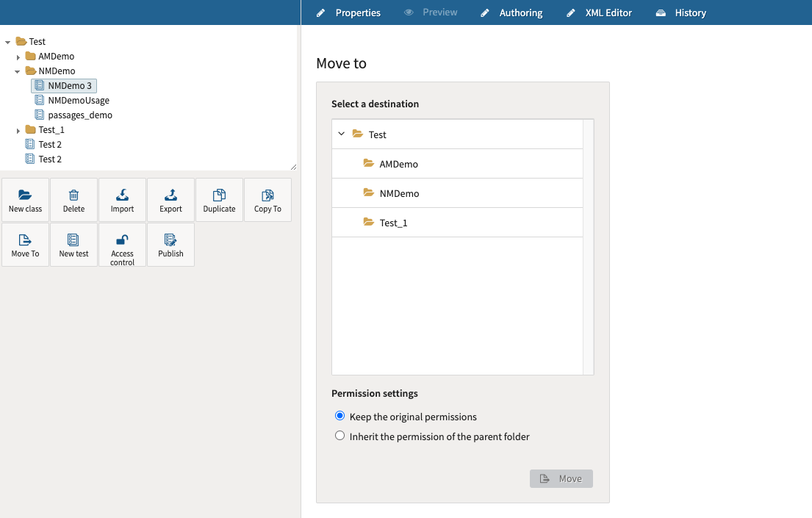
Task: Select Inherit the permission of the parent folder
Action: pos(339,435)
